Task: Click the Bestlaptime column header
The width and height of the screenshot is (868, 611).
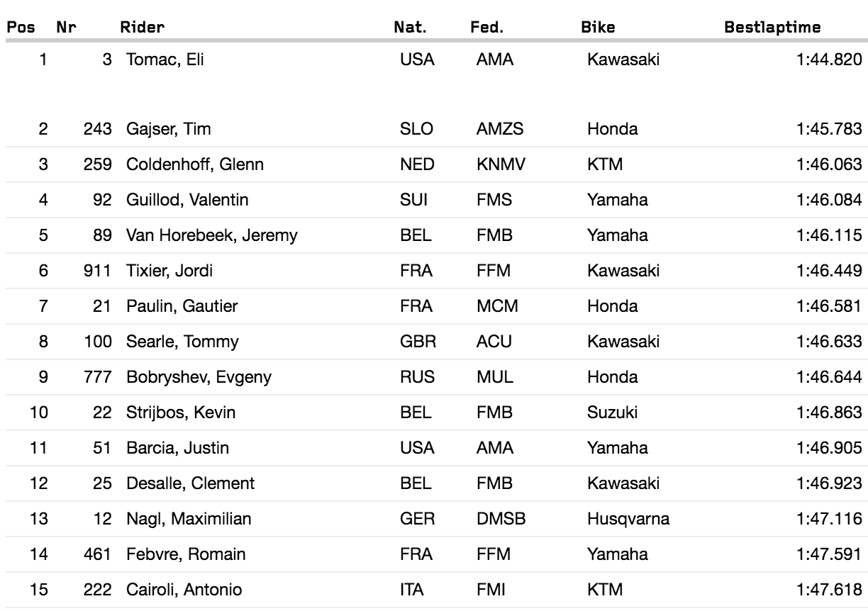Action: [x=772, y=28]
